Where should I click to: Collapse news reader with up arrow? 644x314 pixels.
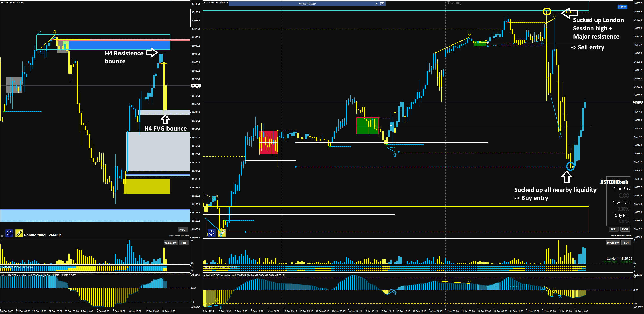pos(376,4)
